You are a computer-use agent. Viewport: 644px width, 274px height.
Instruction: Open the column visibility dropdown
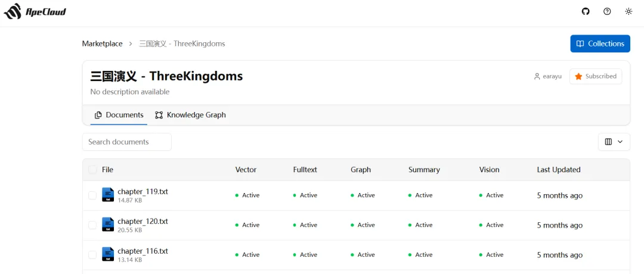click(x=614, y=142)
